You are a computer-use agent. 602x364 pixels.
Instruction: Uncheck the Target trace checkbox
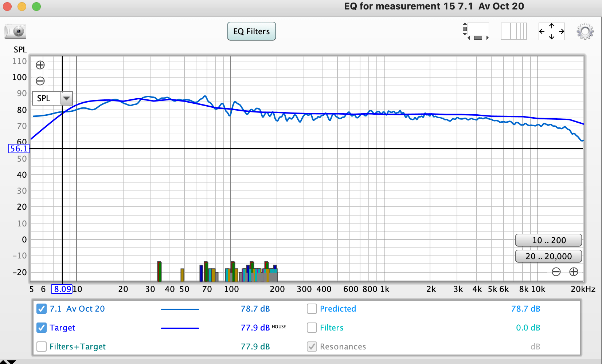(42, 328)
